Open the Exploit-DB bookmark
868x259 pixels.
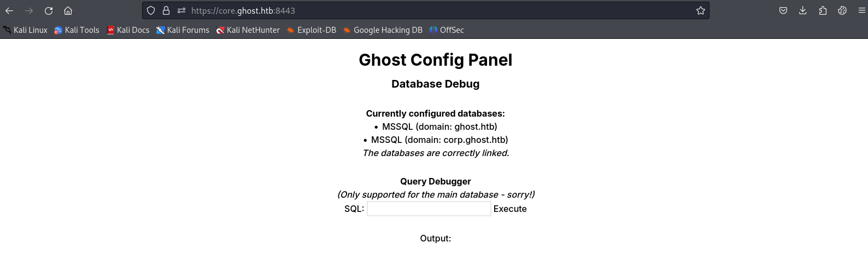(311, 30)
